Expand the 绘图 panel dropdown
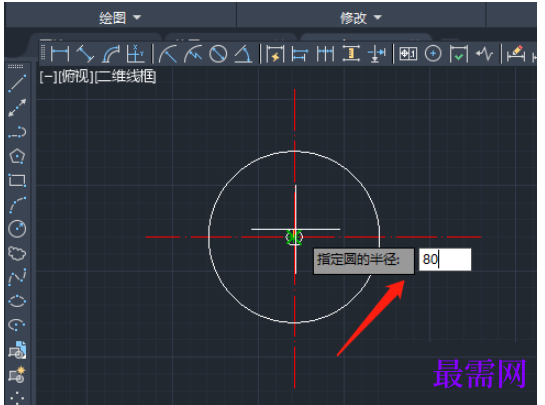 (137, 17)
